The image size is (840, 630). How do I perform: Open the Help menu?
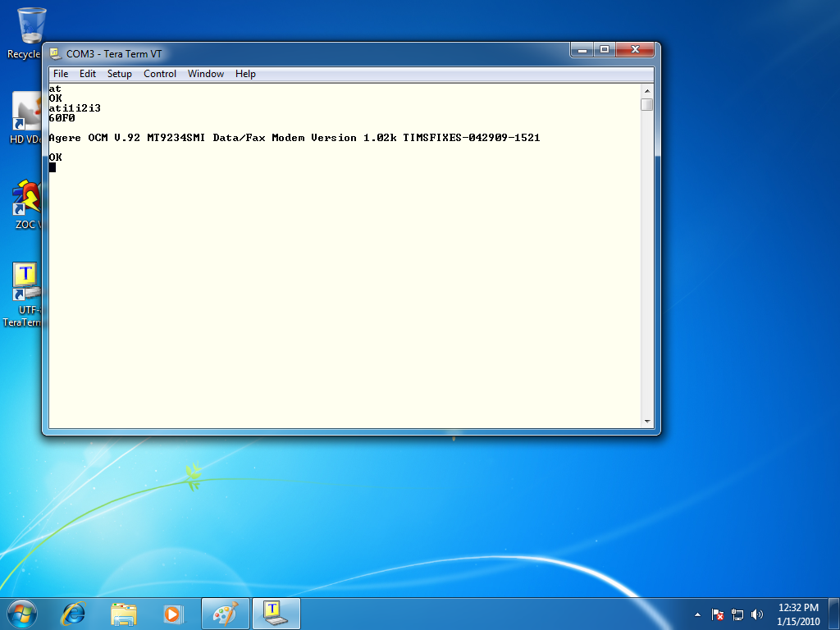(245, 74)
